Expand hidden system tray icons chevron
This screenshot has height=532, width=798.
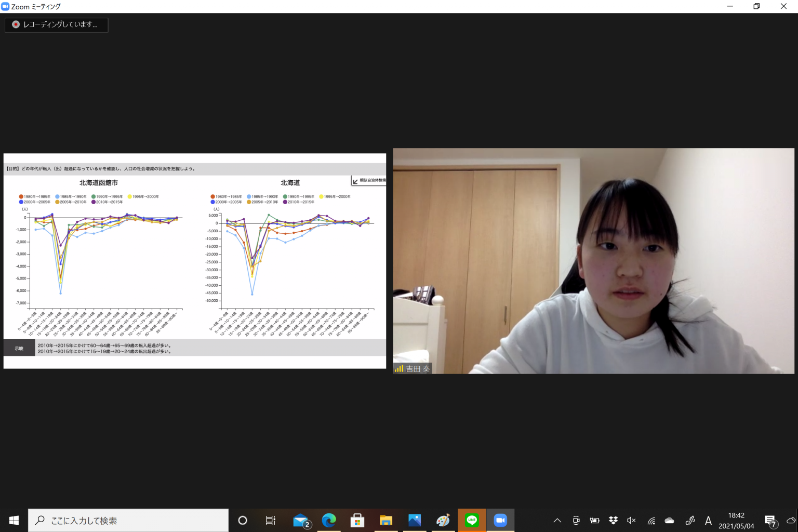(557, 520)
